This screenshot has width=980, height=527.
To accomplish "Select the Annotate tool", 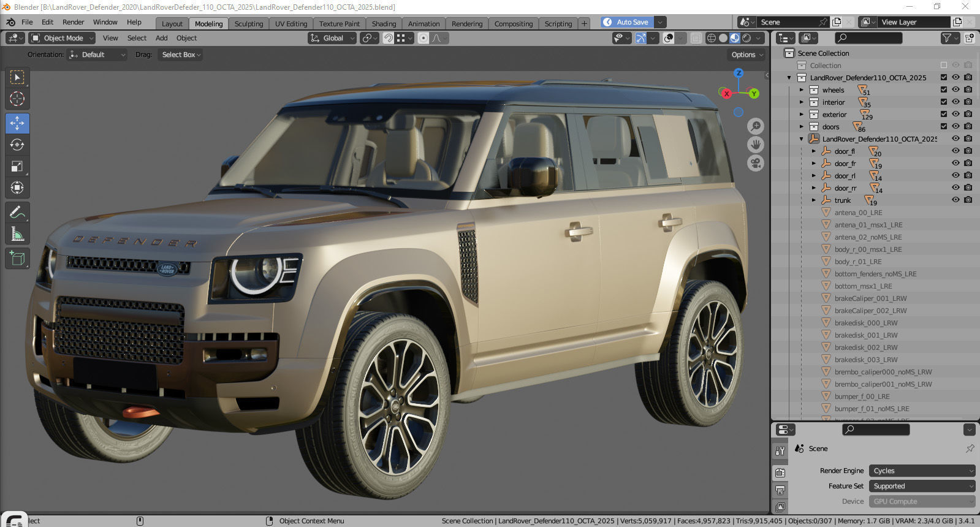I will (x=17, y=213).
